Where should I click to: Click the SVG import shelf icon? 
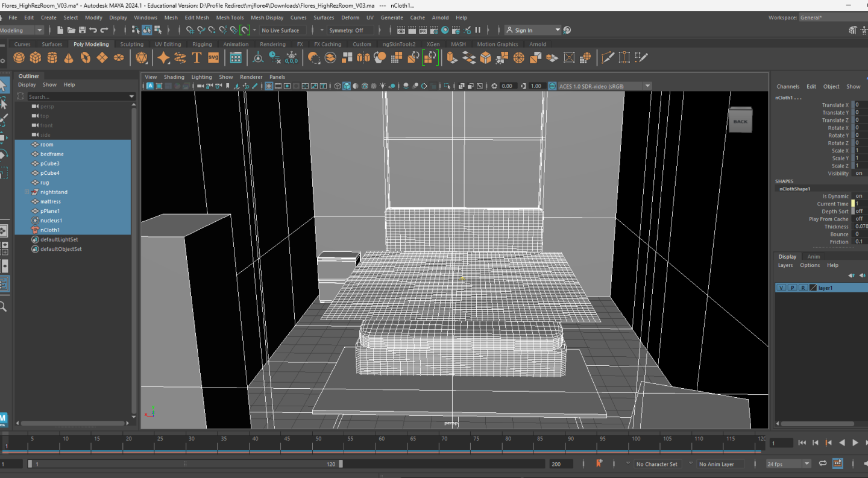click(x=213, y=58)
